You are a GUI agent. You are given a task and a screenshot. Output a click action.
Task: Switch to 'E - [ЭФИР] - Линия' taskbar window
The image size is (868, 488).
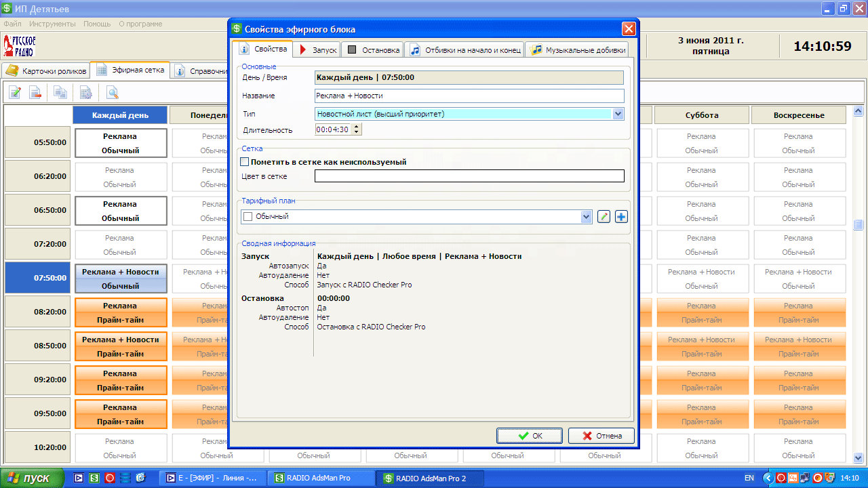pyautogui.click(x=212, y=478)
